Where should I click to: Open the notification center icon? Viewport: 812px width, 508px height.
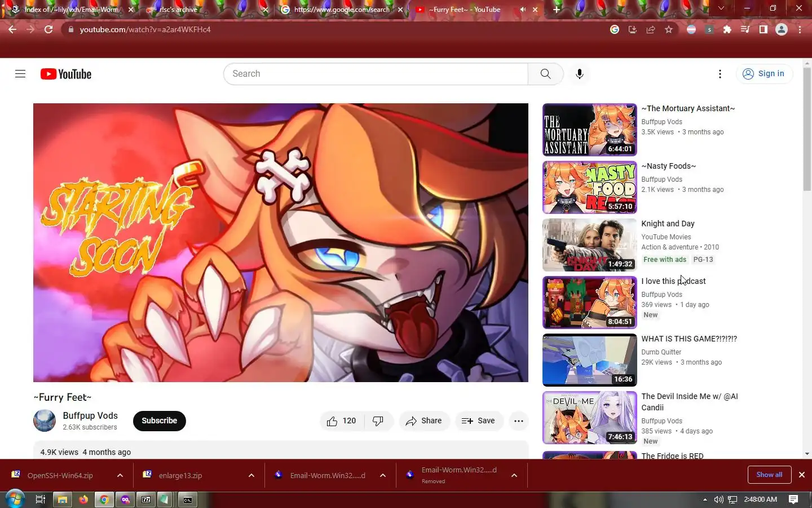coord(793,500)
